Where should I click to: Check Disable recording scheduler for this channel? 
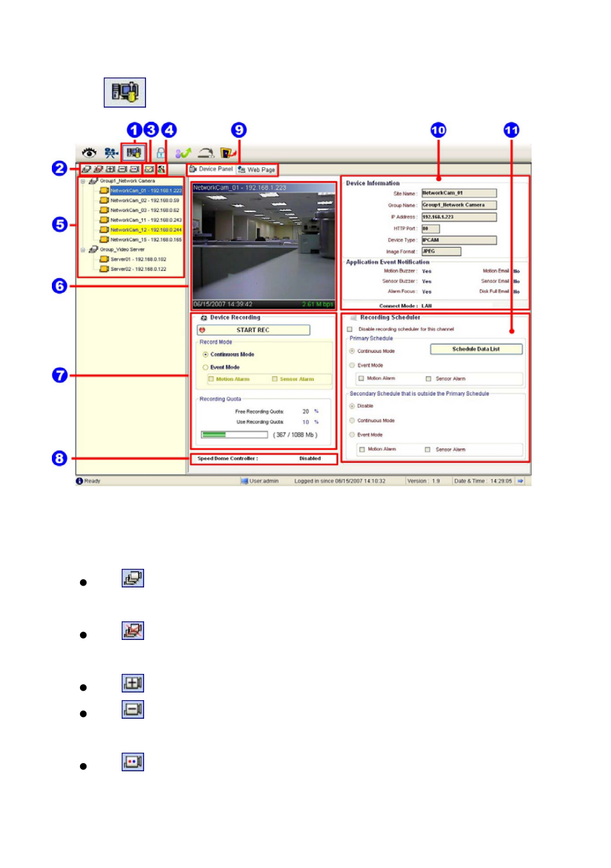pyautogui.click(x=350, y=329)
